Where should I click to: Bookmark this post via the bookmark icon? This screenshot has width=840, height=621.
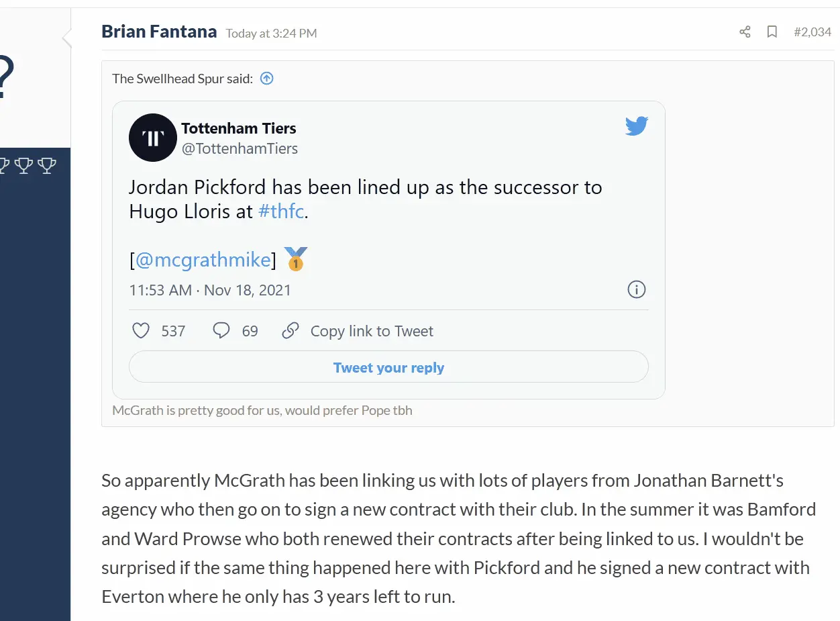point(772,32)
